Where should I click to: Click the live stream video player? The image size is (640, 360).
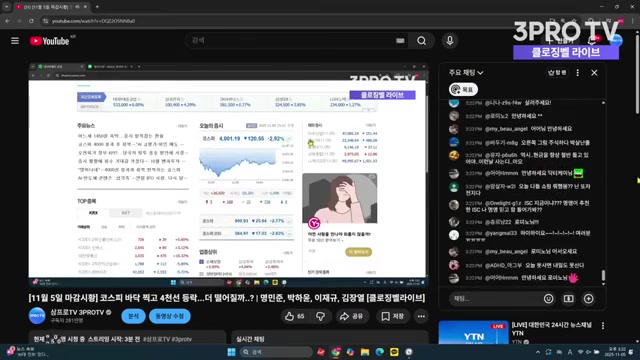coord(228,175)
